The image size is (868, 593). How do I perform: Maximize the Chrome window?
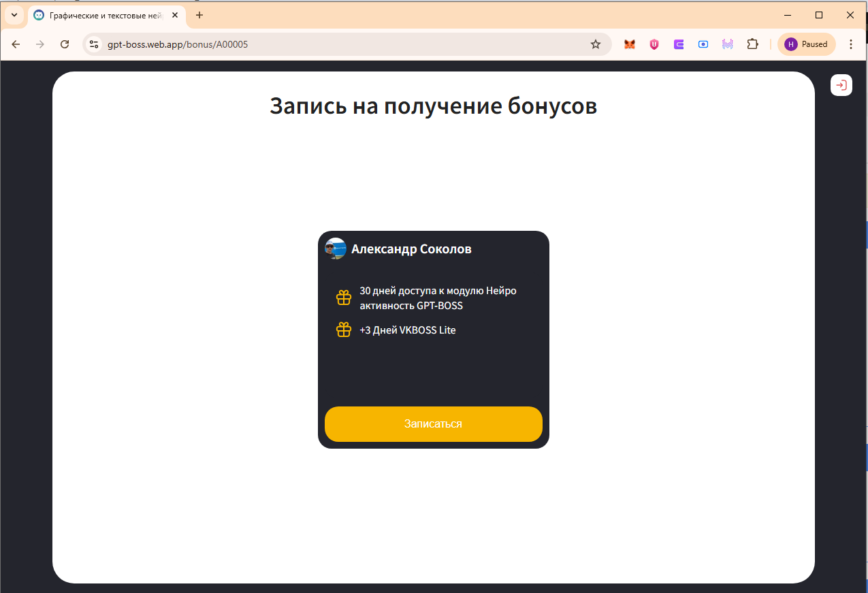819,15
